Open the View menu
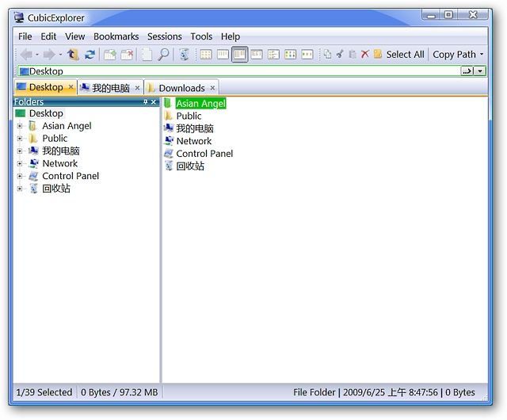The height and width of the screenshot is (420, 507). click(74, 36)
